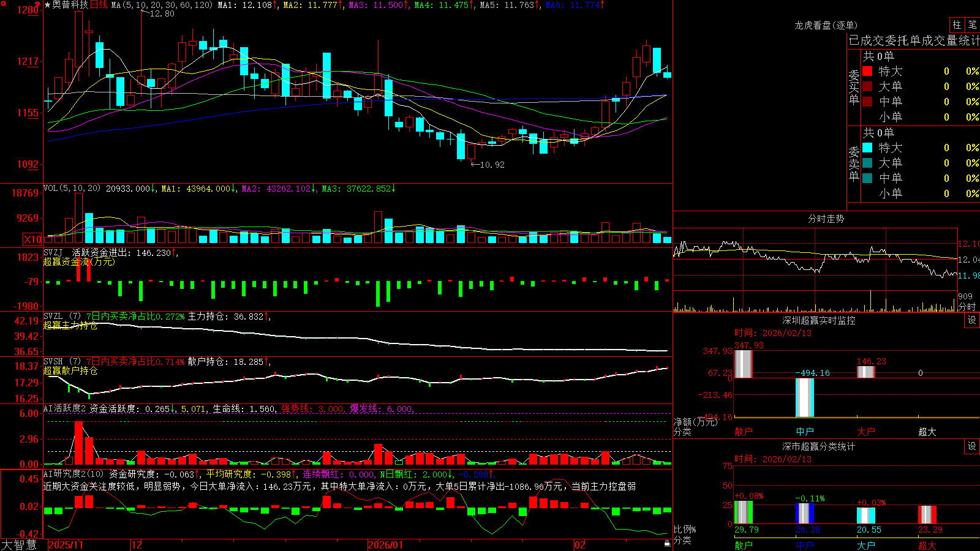Viewport: 980px width, 551px height.
Task: Click the 分时 label beside intraday volume
Action: (967, 306)
